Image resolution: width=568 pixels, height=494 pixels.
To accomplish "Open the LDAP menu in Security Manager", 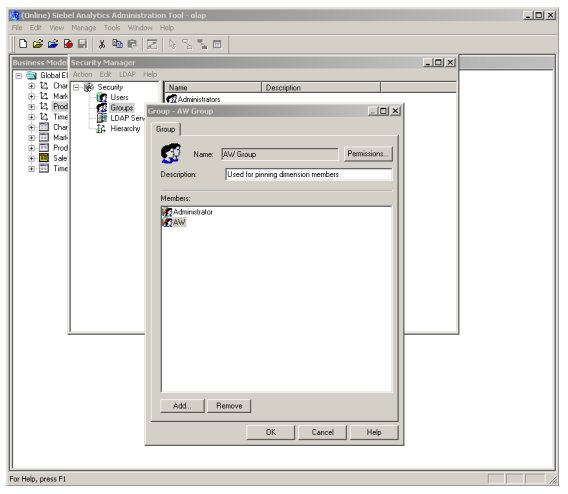I will click(127, 74).
